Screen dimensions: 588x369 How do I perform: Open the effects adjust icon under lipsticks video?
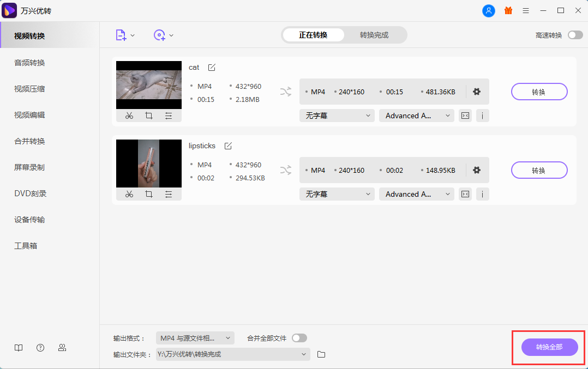point(168,194)
